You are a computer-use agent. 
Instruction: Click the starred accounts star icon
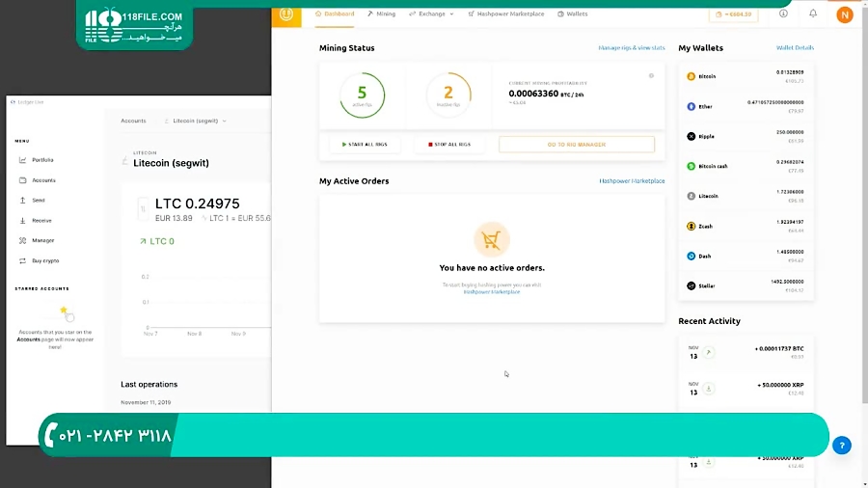(64, 310)
